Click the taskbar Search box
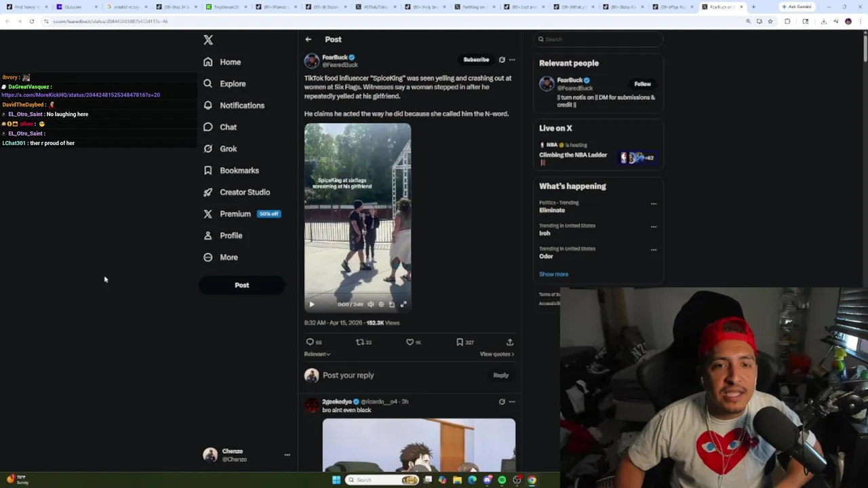Image resolution: width=868 pixels, height=488 pixels. (x=383, y=480)
